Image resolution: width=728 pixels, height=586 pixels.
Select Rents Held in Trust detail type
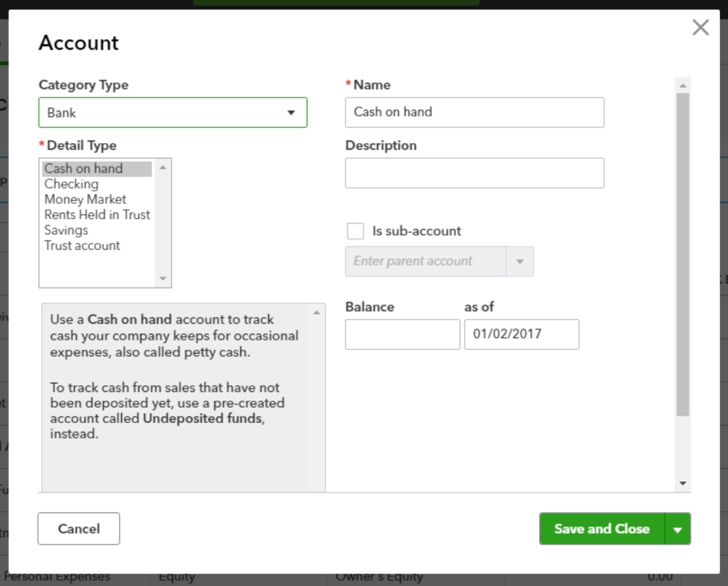coord(96,215)
